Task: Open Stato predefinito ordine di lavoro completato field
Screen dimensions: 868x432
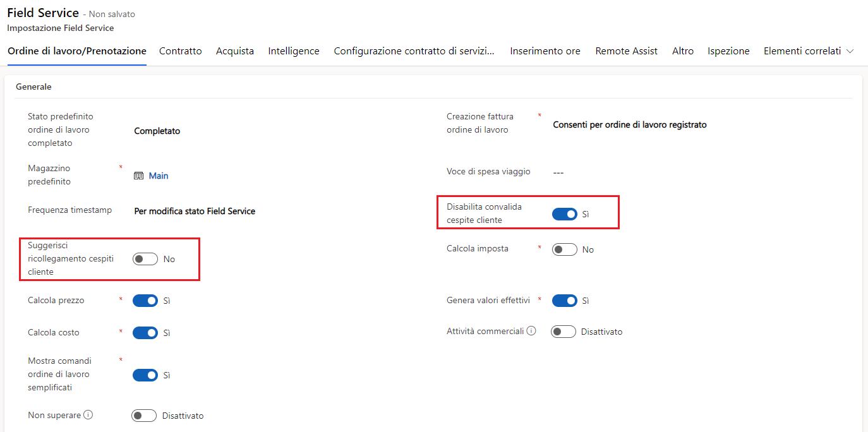Action: [x=157, y=131]
